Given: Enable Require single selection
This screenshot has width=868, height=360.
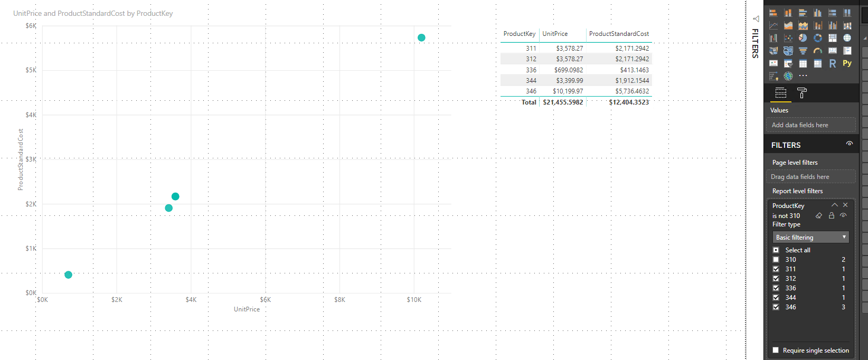Looking at the screenshot, I should click(x=776, y=350).
